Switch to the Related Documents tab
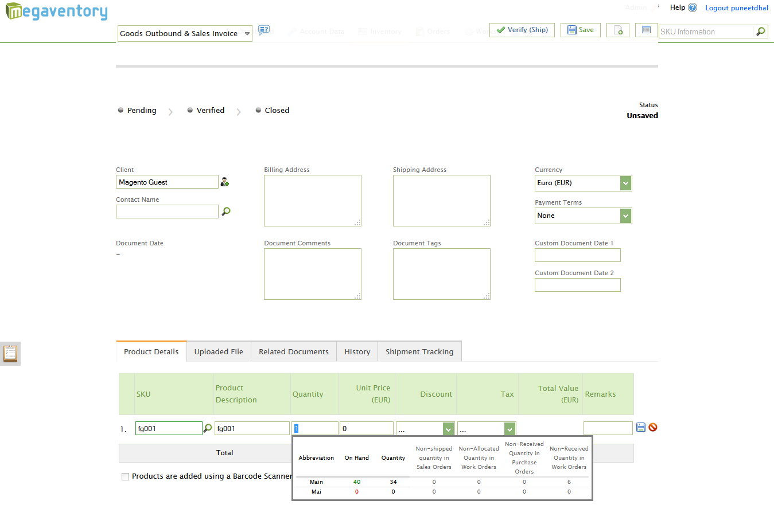774x532 pixels. [294, 352]
